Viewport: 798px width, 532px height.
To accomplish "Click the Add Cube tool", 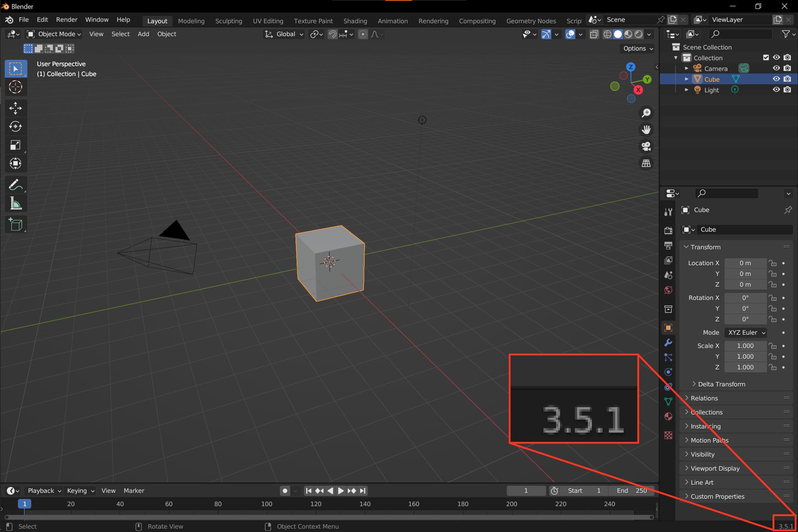I will click(x=15, y=224).
